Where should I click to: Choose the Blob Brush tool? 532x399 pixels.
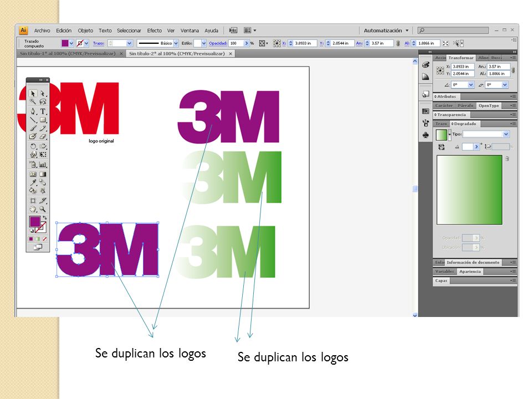[x=33, y=136]
